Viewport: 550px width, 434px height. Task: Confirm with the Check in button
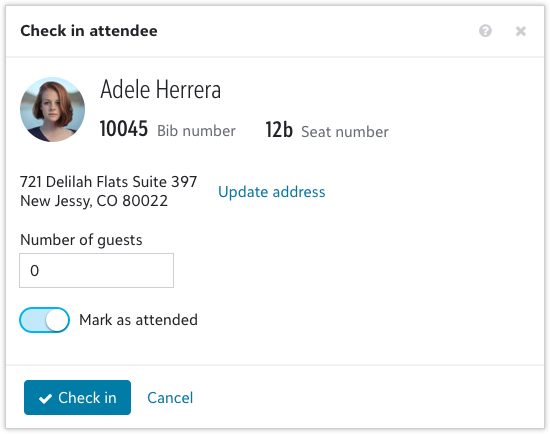[78, 398]
